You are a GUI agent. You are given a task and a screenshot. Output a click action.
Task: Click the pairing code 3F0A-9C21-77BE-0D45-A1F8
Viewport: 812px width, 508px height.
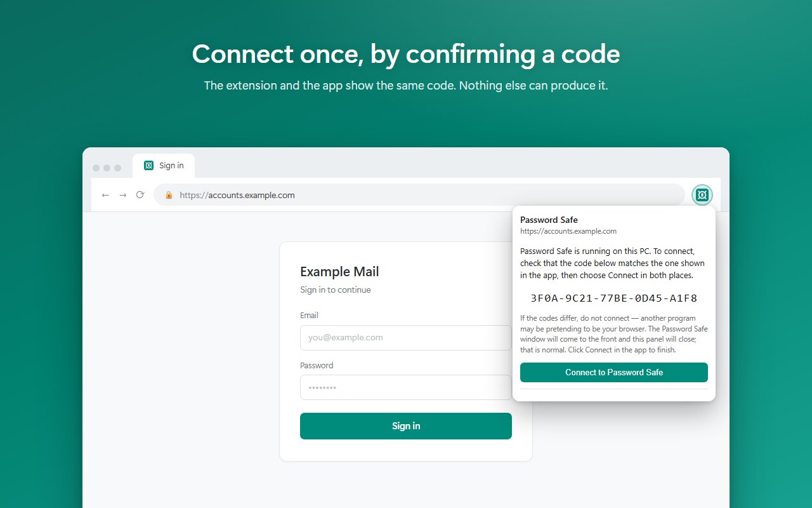coord(614,298)
